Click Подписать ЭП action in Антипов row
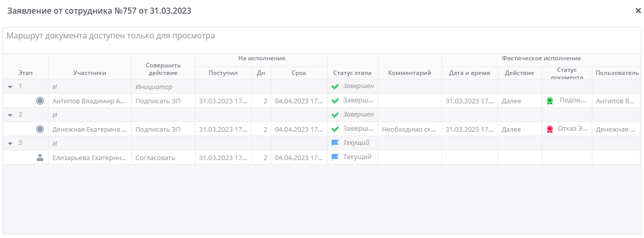The height and width of the screenshot is (238, 644). click(163, 101)
